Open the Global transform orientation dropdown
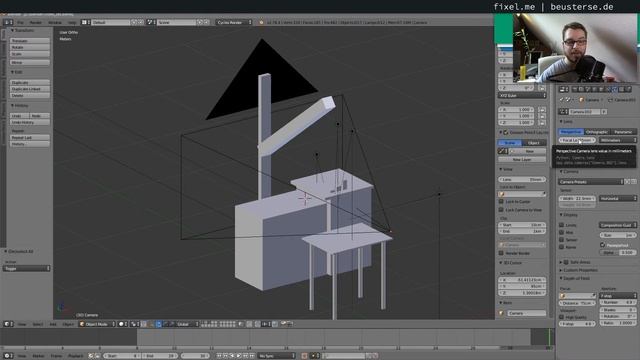This screenshot has height=360, width=640. pos(187,324)
